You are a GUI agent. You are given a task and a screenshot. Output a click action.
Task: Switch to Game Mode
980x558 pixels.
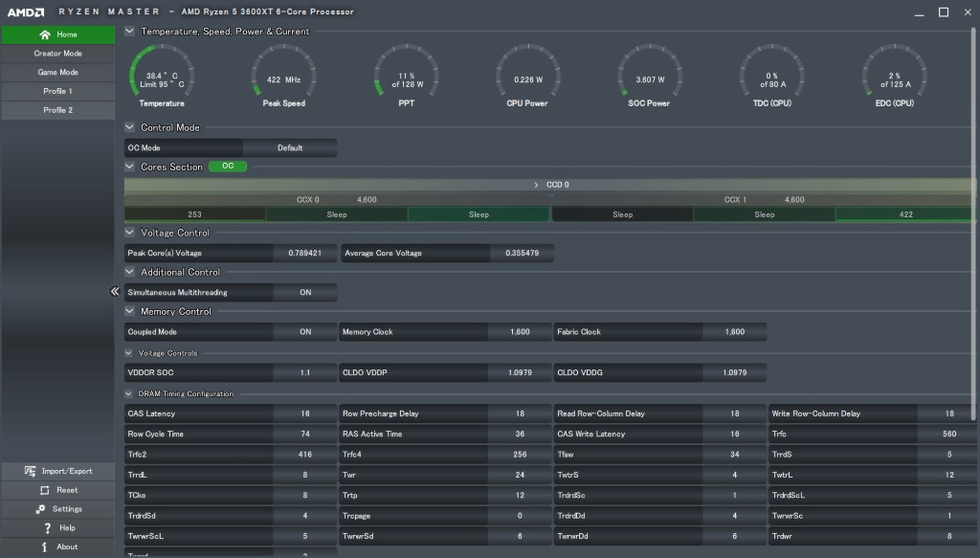tap(57, 73)
